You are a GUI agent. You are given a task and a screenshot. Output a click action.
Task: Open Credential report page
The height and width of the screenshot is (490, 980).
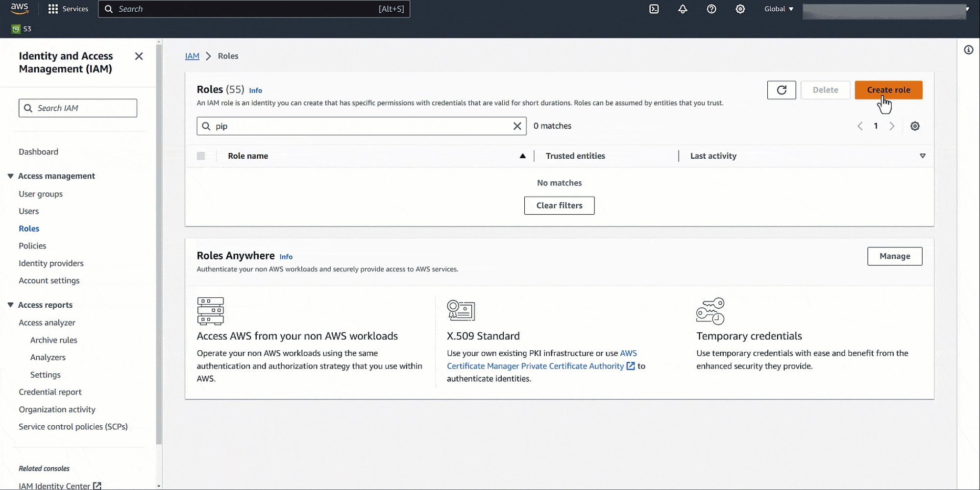(50, 392)
